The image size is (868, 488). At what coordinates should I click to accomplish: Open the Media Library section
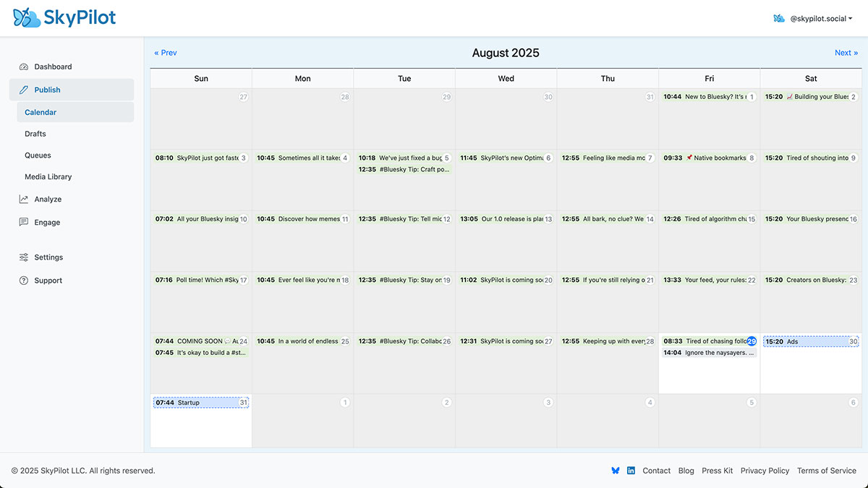pyautogui.click(x=48, y=177)
